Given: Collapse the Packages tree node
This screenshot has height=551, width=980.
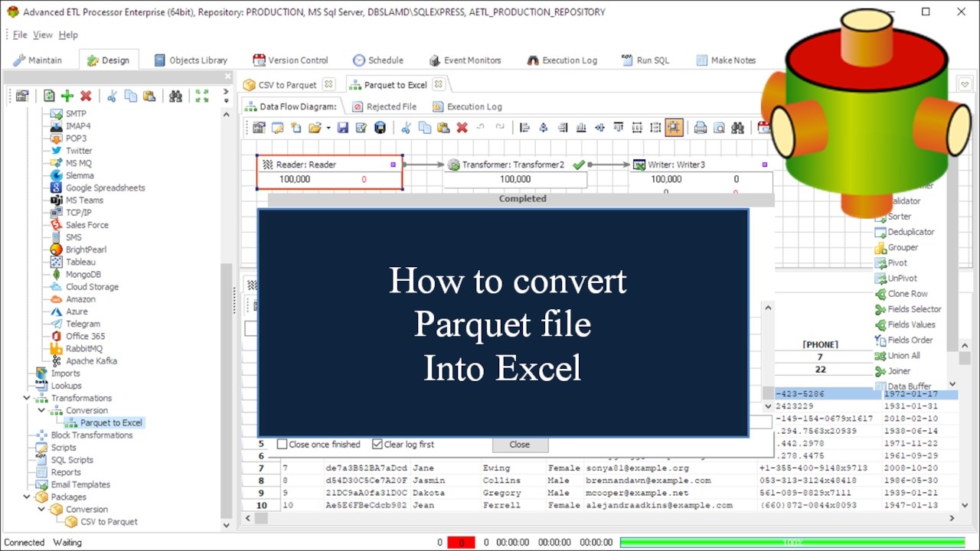Looking at the screenshot, I should click(27, 497).
